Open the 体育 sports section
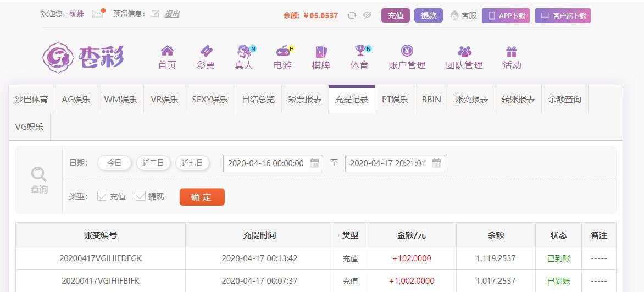Screen dimensions: 644x292 tap(360, 57)
